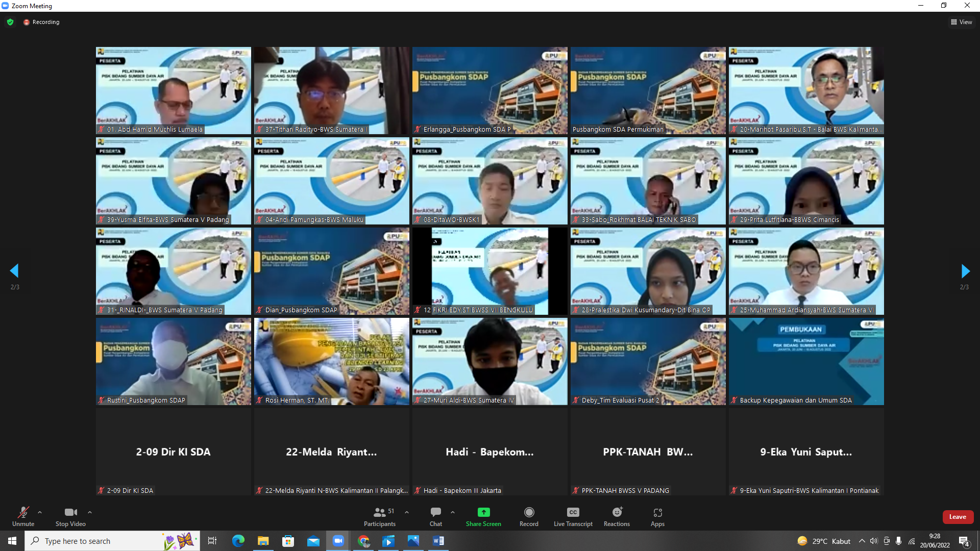Open Photos app from taskbar

[x=413, y=541]
